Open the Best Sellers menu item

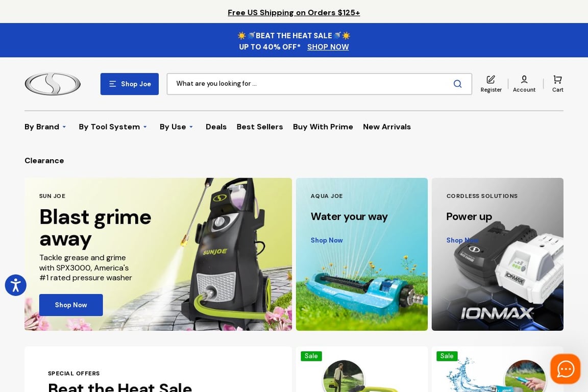coord(260,127)
